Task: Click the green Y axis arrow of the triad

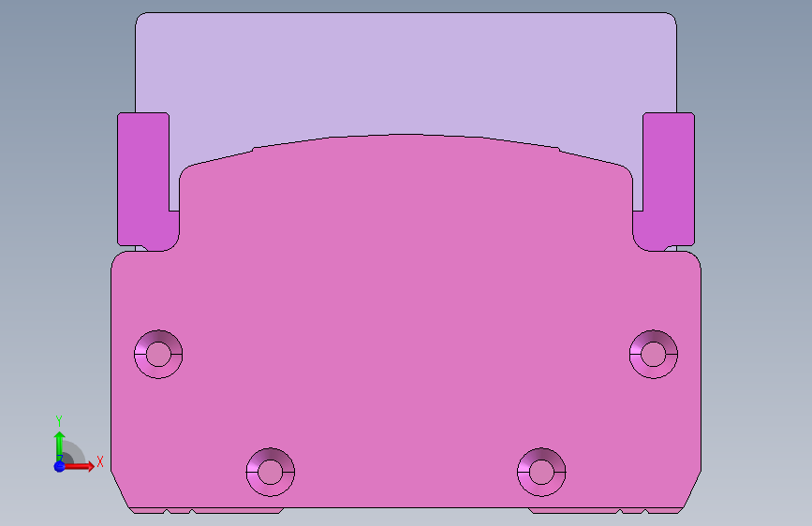Action: [59, 446]
